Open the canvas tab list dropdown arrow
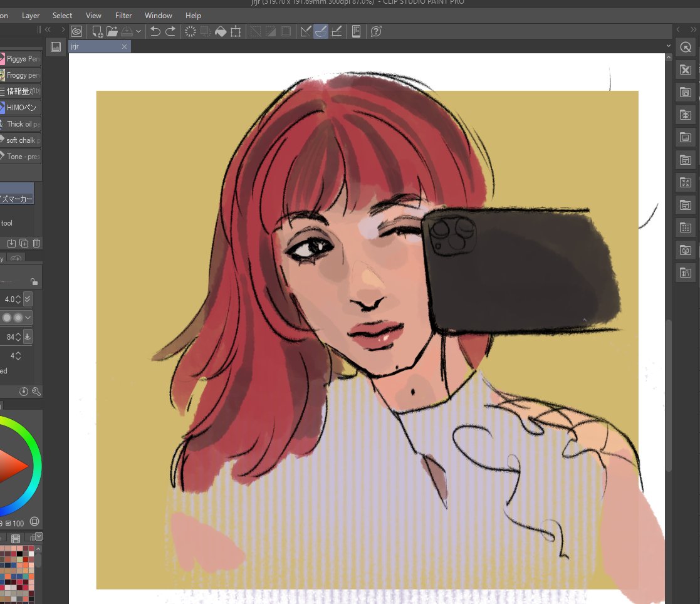The width and height of the screenshot is (700, 604). (668, 46)
